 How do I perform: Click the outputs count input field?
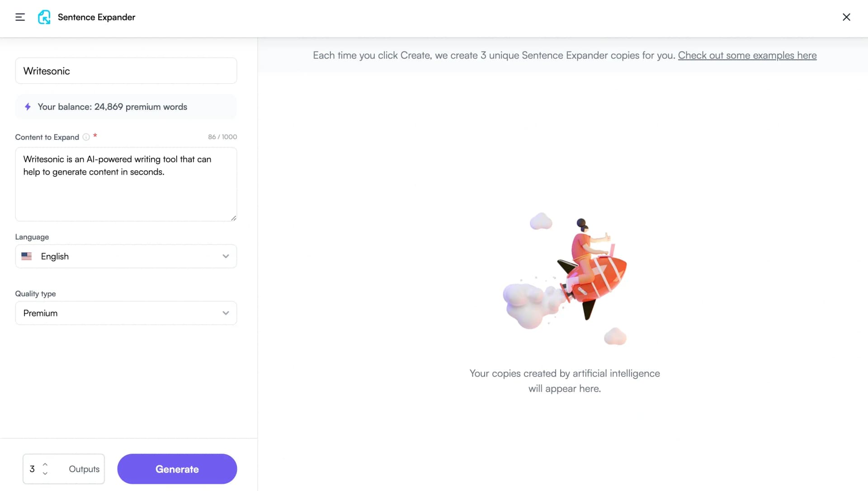pos(33,468)
